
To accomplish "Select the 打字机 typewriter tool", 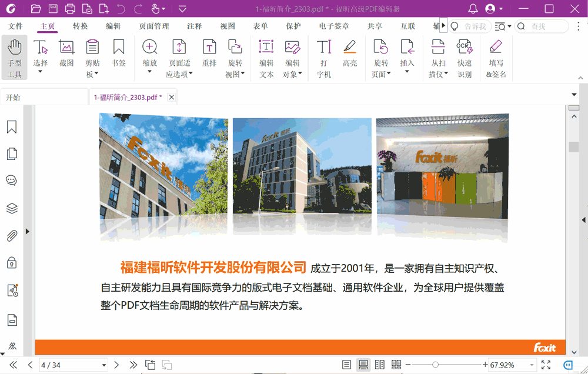I will pos(324,59).
